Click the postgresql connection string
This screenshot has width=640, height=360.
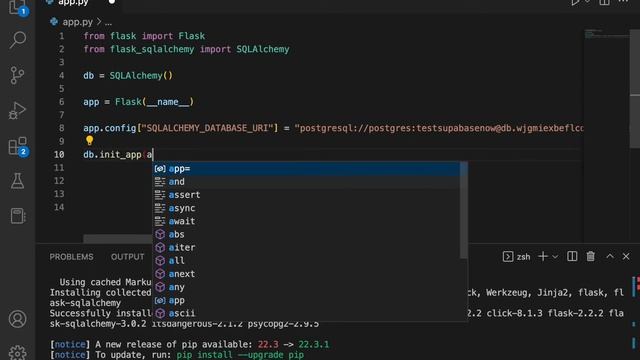pos(439,128)
